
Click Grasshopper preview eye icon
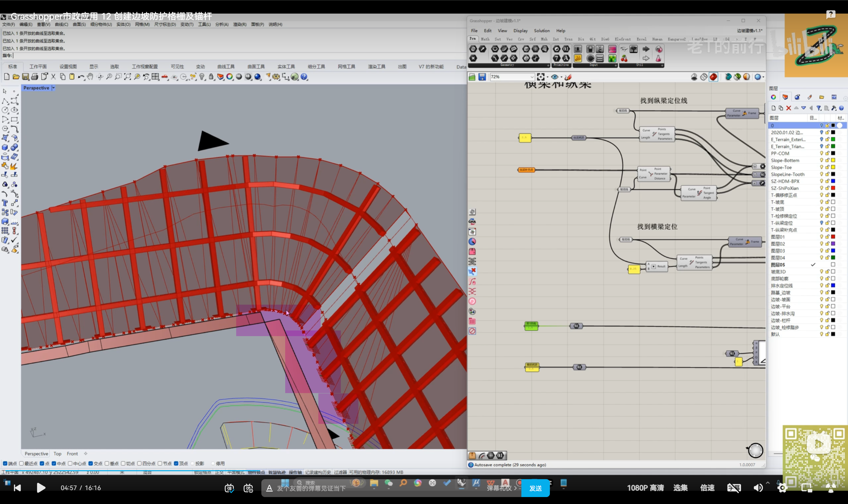click(x=555, y=77)
